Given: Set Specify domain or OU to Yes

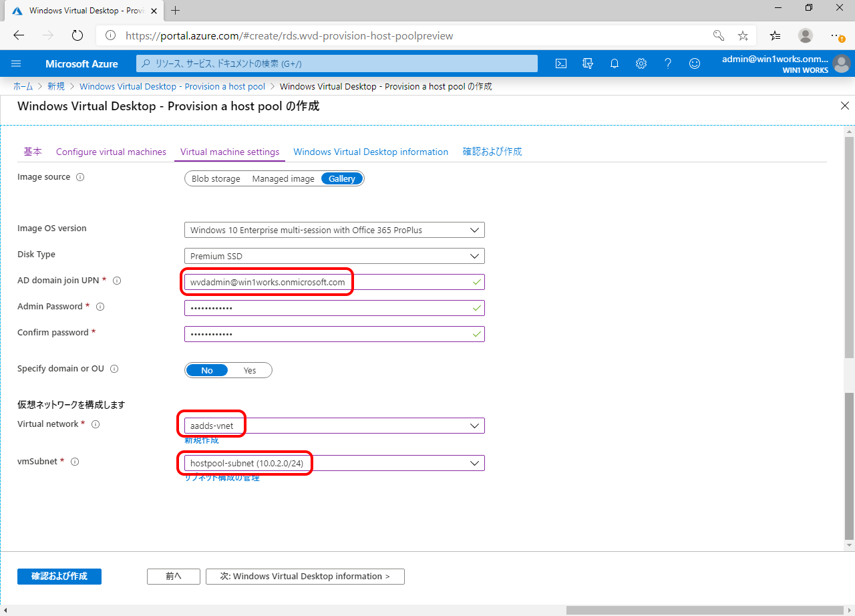Looking at the screenshot, I should [x=250, y=370].
